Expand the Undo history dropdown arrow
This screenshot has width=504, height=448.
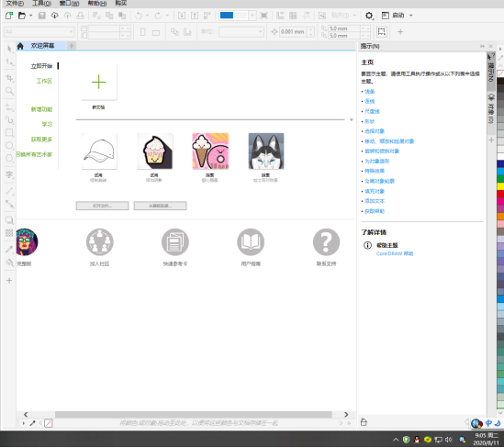147,16
